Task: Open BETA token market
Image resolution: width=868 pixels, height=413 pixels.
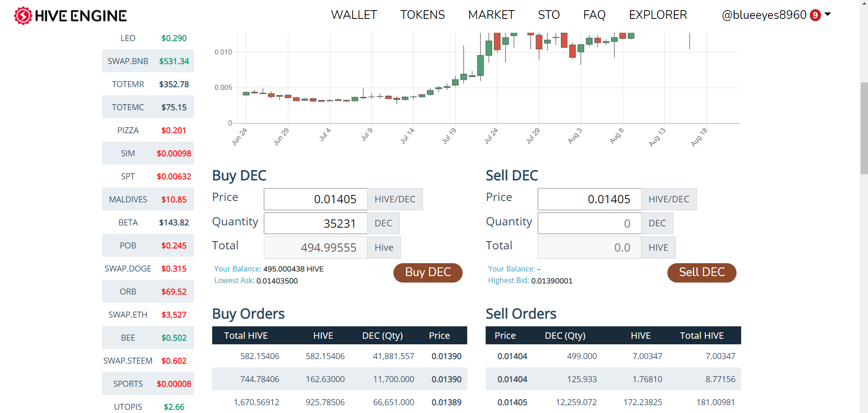Action: (148, 222)
